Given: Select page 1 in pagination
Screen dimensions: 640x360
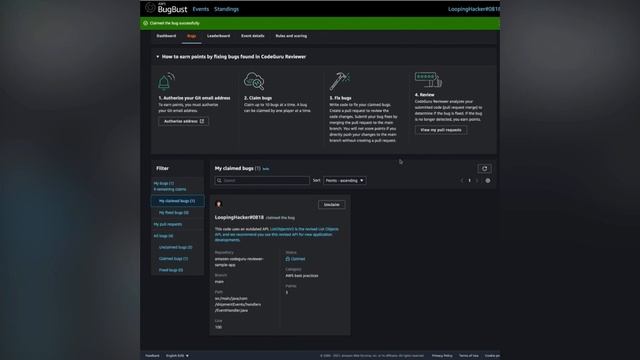Looking at the screenshot, I should click(x=469, y=180).
